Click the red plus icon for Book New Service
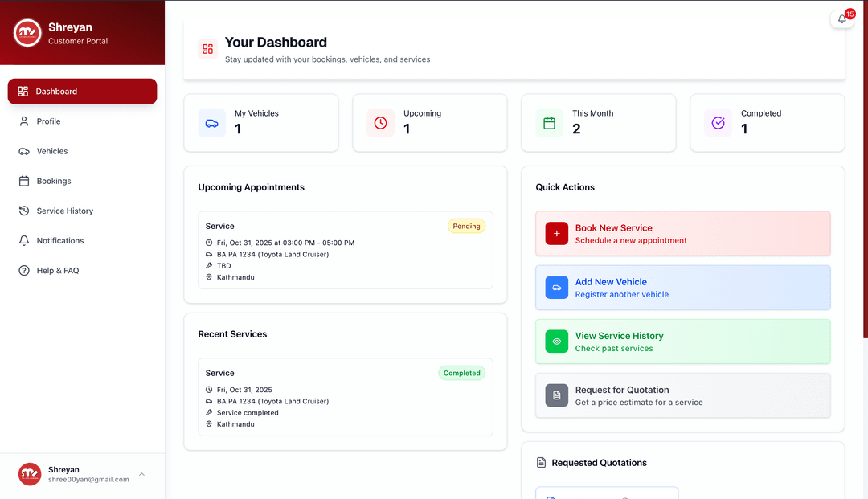This screenshot has width=868, height=499. point(556,234)
